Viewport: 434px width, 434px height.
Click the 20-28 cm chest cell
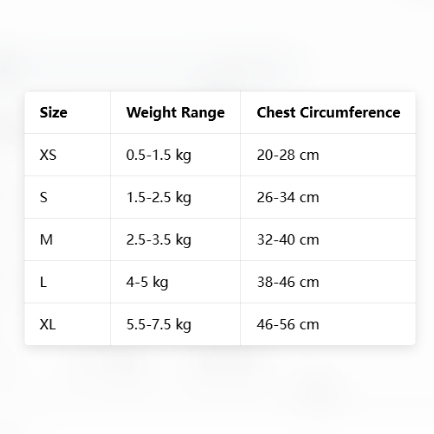click(328, 155)
